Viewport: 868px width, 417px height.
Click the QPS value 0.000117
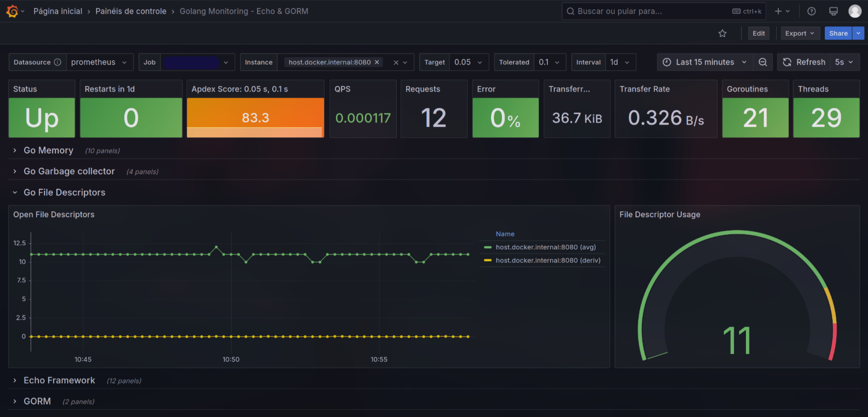[363, 118]
